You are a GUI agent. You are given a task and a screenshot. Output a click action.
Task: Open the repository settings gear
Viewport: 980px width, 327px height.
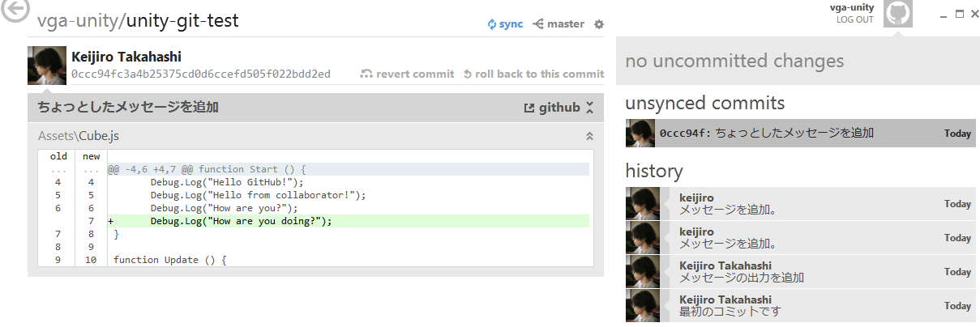tap(599, 24)
